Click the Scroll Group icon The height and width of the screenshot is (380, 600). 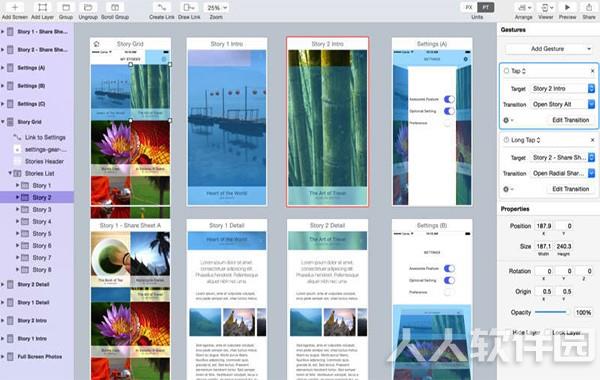(x=115, y=7)
